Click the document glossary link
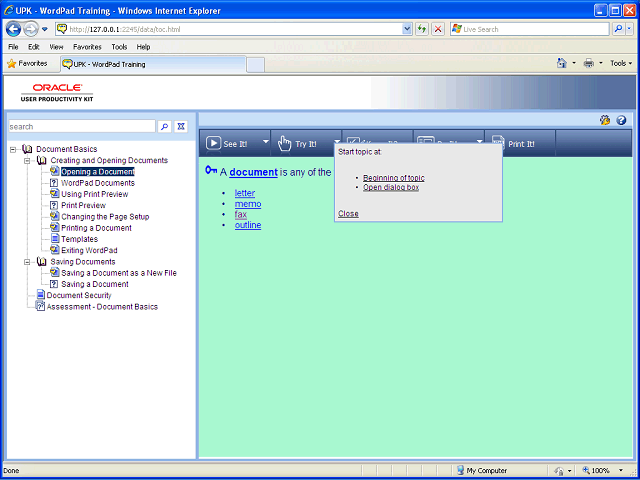 click(x=253, y=172)
